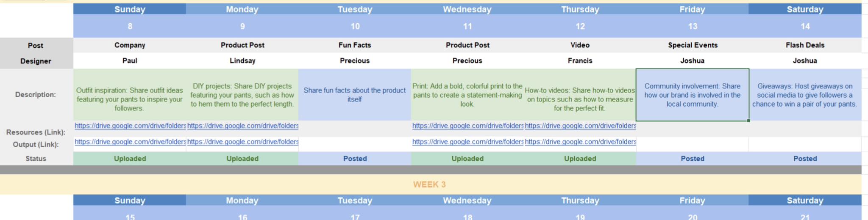Select the designer cell containing Lindsay

[x=242, y=61]
